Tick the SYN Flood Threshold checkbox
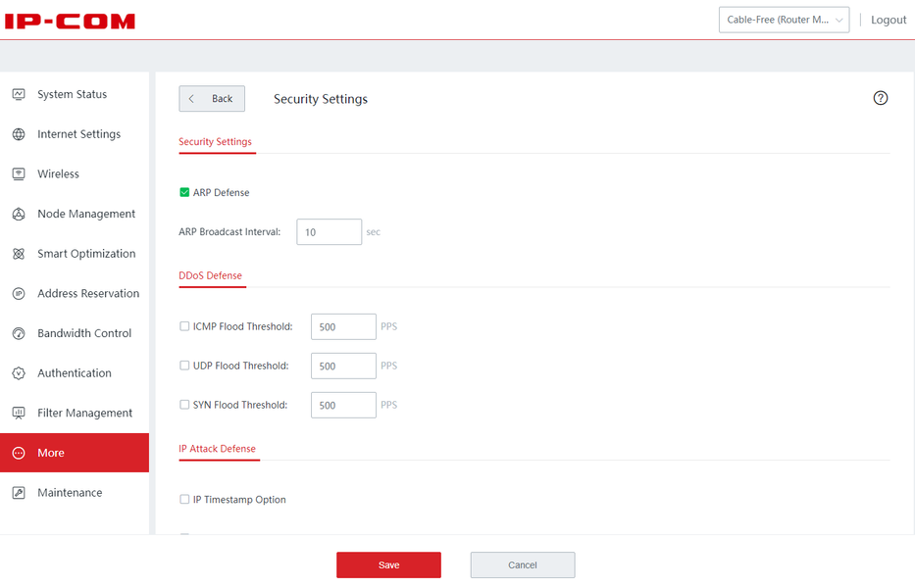The image size is (915, 588). tap(184, 405)
